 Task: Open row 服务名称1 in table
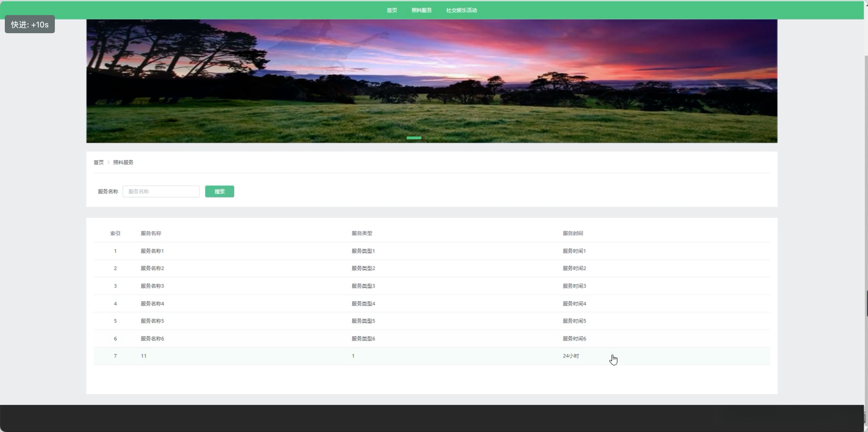(x=152, y=251)
